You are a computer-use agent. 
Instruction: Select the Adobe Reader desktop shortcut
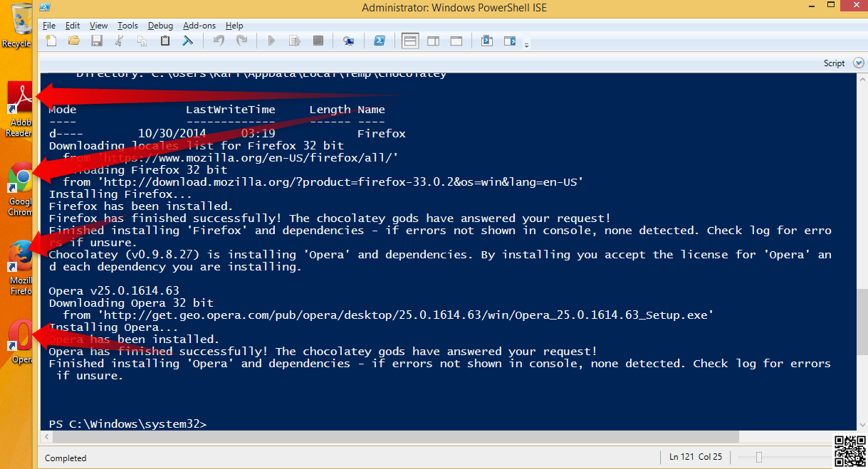point(20,110)
